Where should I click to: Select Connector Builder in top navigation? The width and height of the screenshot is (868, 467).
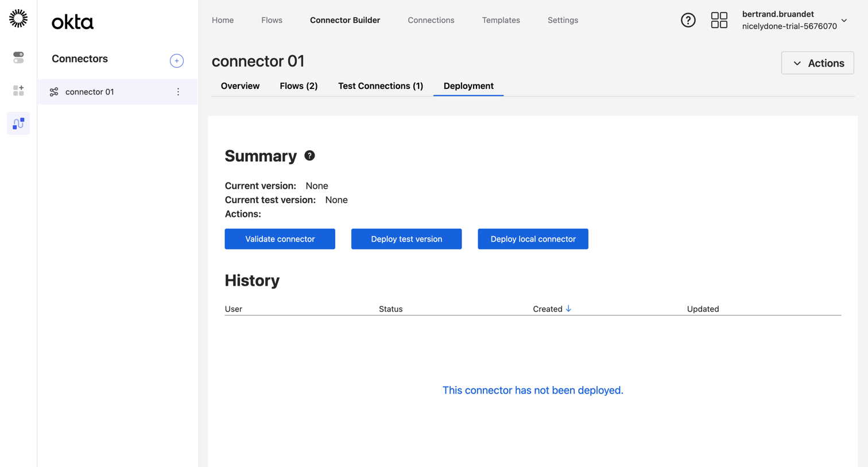click(x=345, y=20)
